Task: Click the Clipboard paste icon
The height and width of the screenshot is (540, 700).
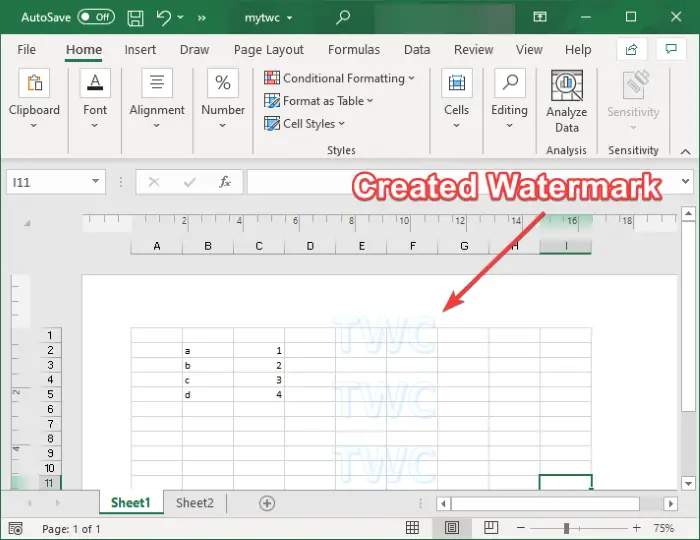Action: coord(34,83)
